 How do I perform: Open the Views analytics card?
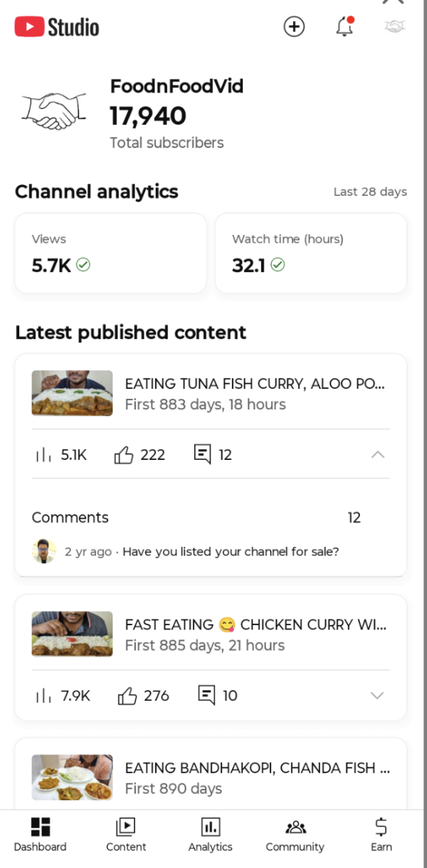(110, 253)
